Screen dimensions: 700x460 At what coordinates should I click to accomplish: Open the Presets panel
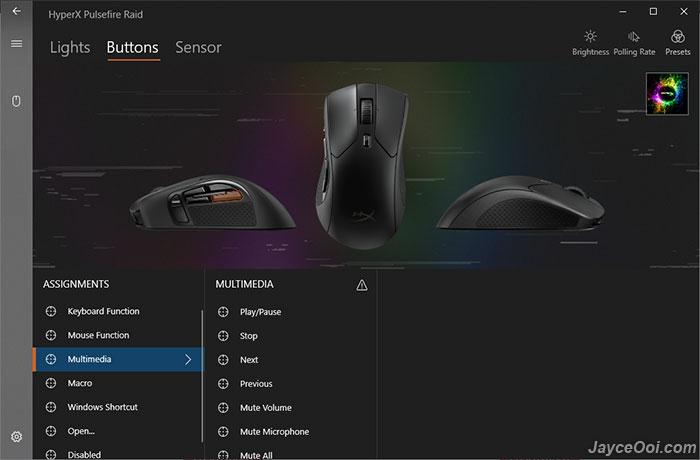pyautogui.click(x=677, y=43)
